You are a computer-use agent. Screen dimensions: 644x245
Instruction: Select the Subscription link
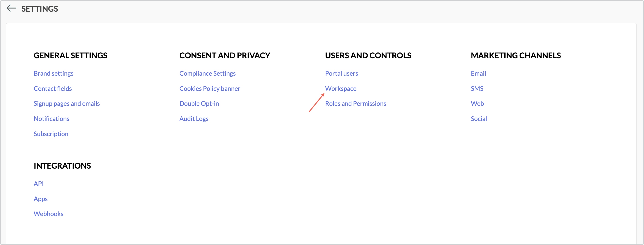pyautogui.click(x=51, y=134)
